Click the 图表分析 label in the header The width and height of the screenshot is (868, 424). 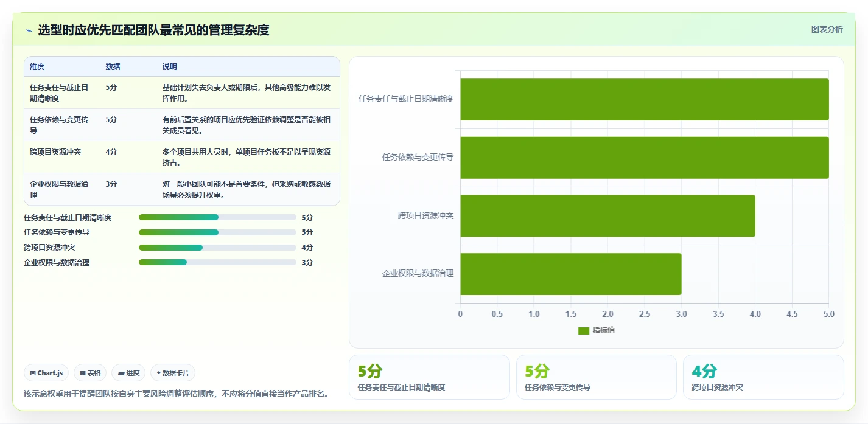(827, 29)
